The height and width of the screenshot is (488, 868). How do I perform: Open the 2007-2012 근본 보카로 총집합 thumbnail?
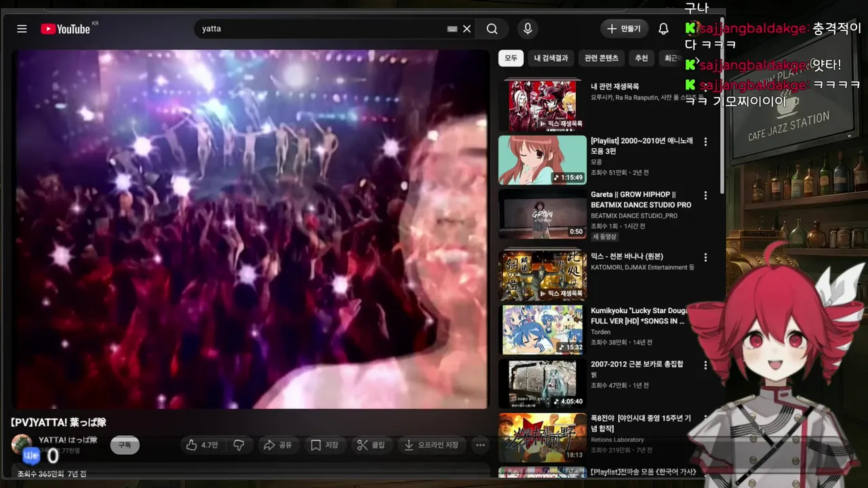pyautogui.click(x=542, y=384)
